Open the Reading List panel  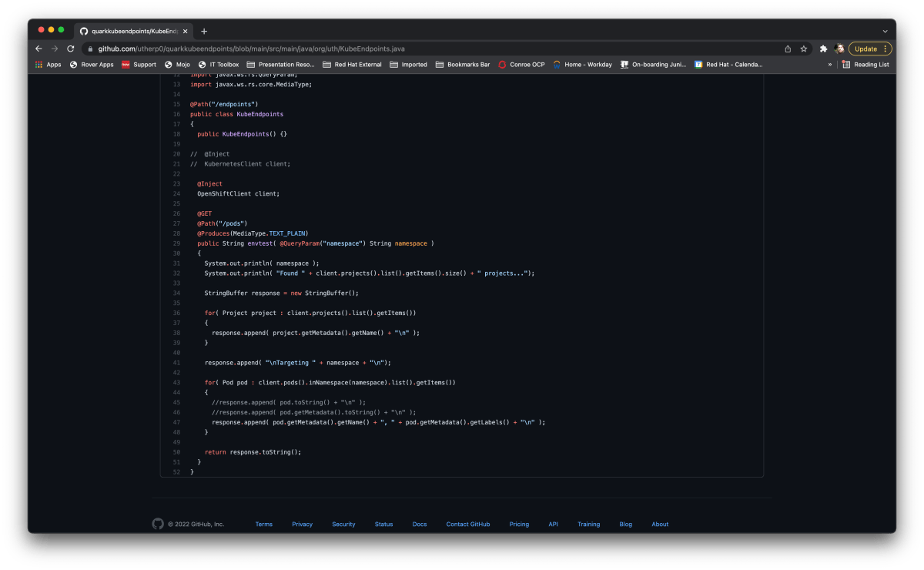click(x=865, y=65)
